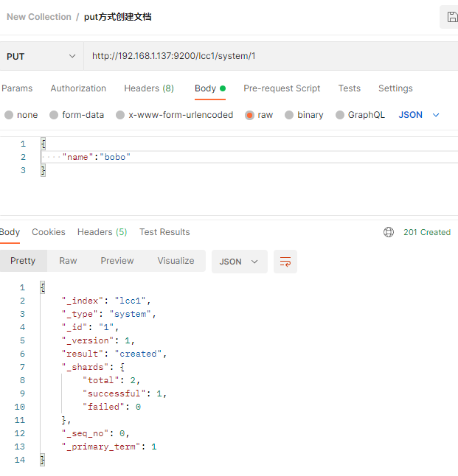Open the Pre-request Script tab
Screen dimensions: 458x476
click(282, 88)
